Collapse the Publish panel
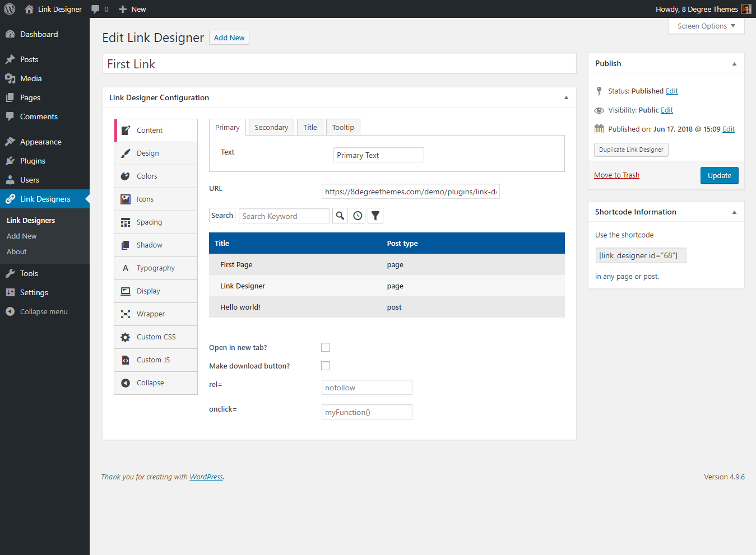The height and width of the screenshot is (555, 756). click(734, 64)
